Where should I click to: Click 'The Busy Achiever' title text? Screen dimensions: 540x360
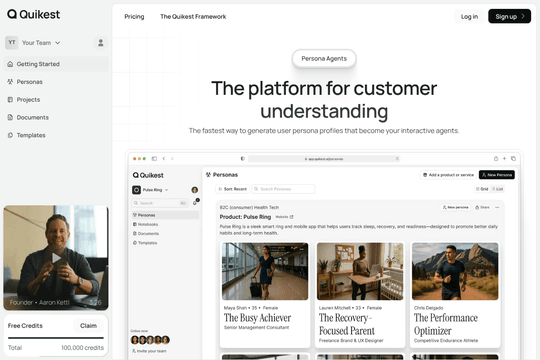pyautogui.click(x=257, y=318)
